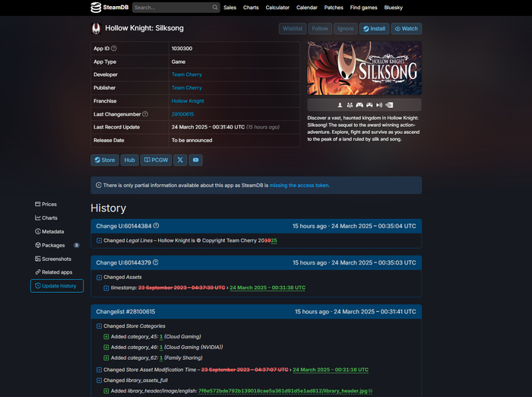
Task: Show help icon for Change U:60144384
Action: 156,226
